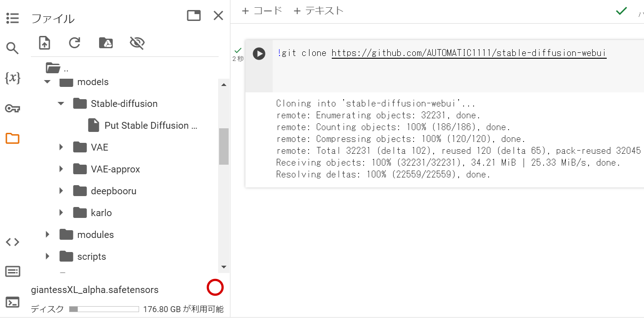
Task: Select the karlo folder icon
Action: click(x=80, y=213)
